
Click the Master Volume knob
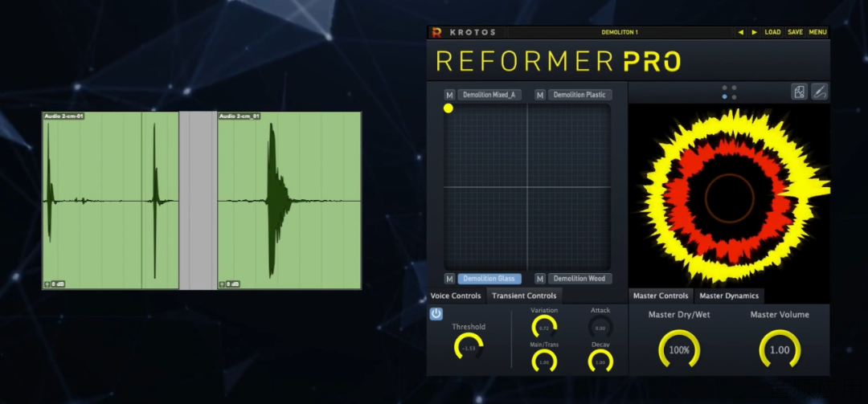click(x=780, y=349)
